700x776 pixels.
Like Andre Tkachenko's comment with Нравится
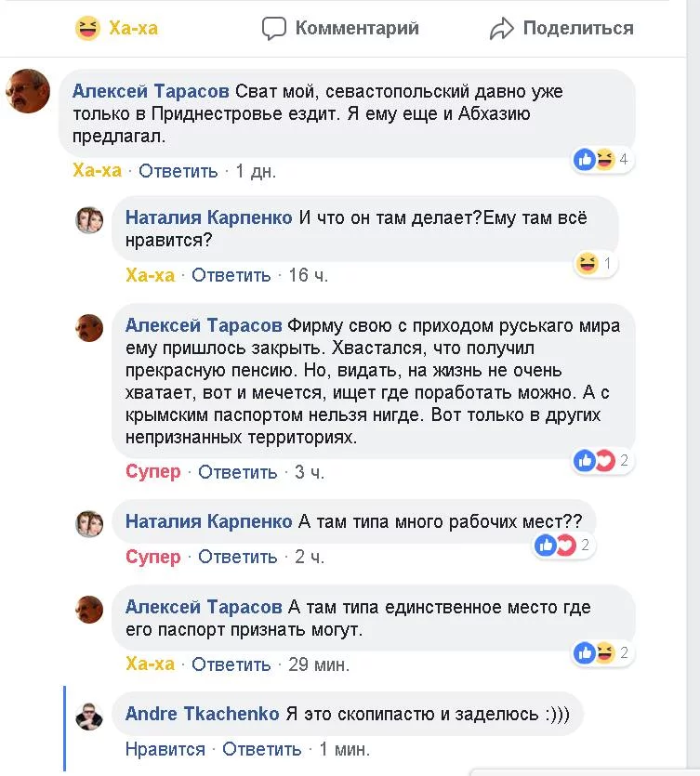coord(165,749)
